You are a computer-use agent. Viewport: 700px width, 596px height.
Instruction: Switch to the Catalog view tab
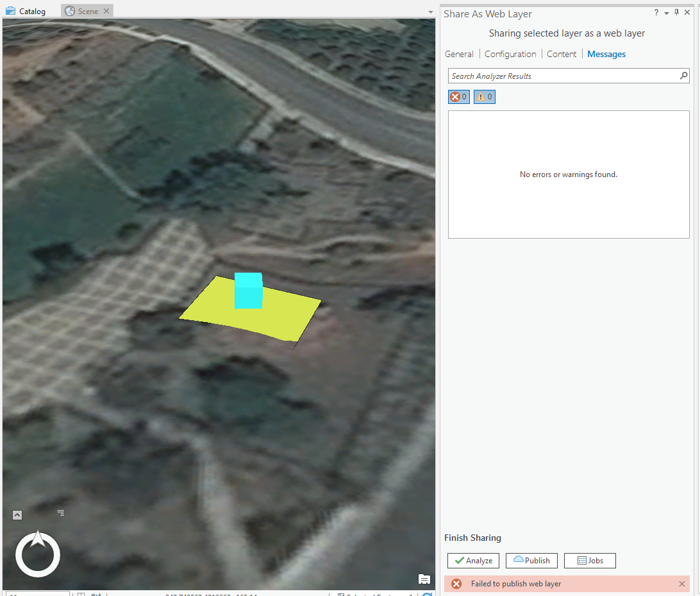click(26, 11)
